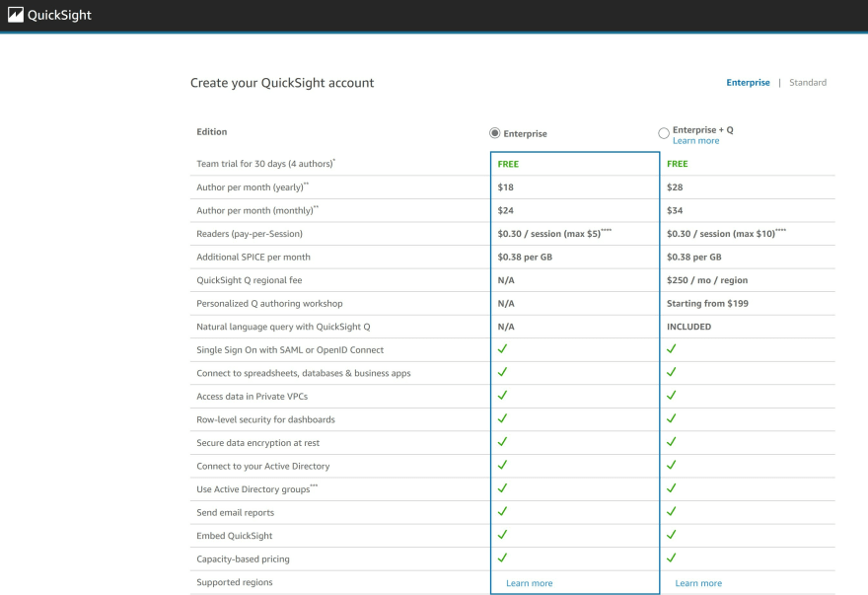The width and height of the screenshot is (868, 595).
Task: Click Enterprise + Q checkmark for Private VPCs
Action: [671, 396]
